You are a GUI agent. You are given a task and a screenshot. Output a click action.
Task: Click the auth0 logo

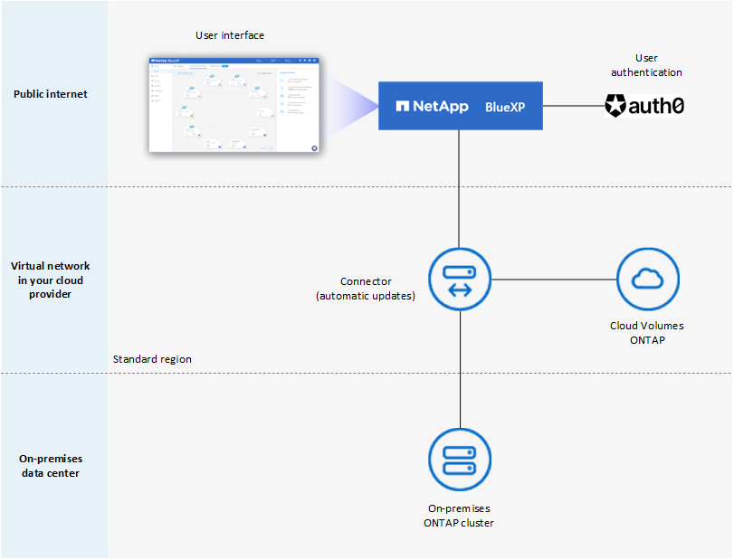644,106
